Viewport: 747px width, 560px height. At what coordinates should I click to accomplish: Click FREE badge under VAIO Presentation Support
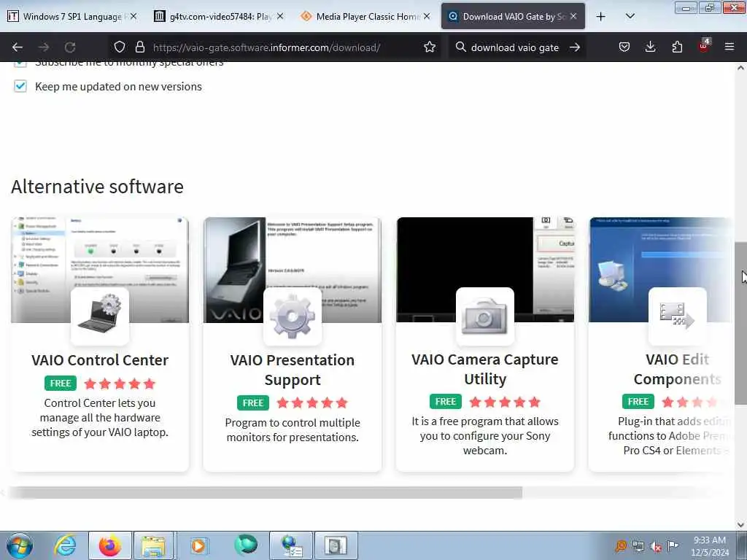tap(253, 402)
